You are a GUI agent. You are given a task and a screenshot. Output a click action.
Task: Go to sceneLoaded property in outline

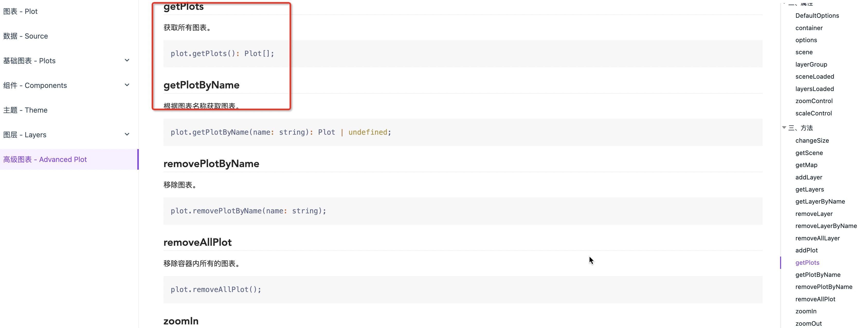pos(815,76)
